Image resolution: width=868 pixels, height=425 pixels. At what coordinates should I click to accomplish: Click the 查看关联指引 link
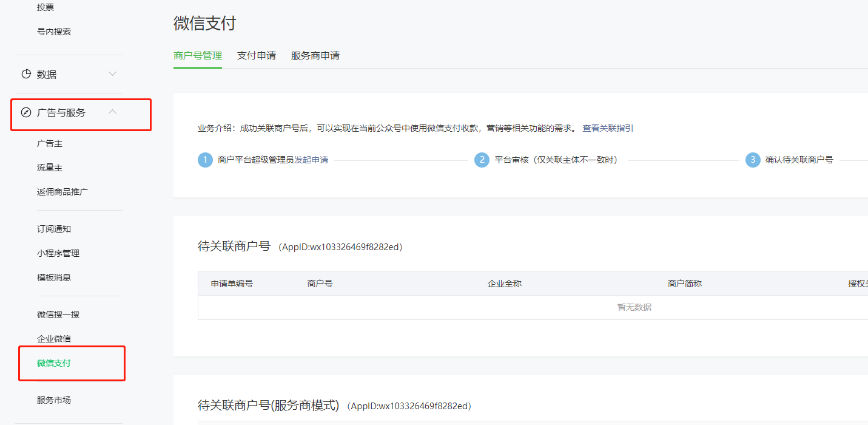[608, 128]
